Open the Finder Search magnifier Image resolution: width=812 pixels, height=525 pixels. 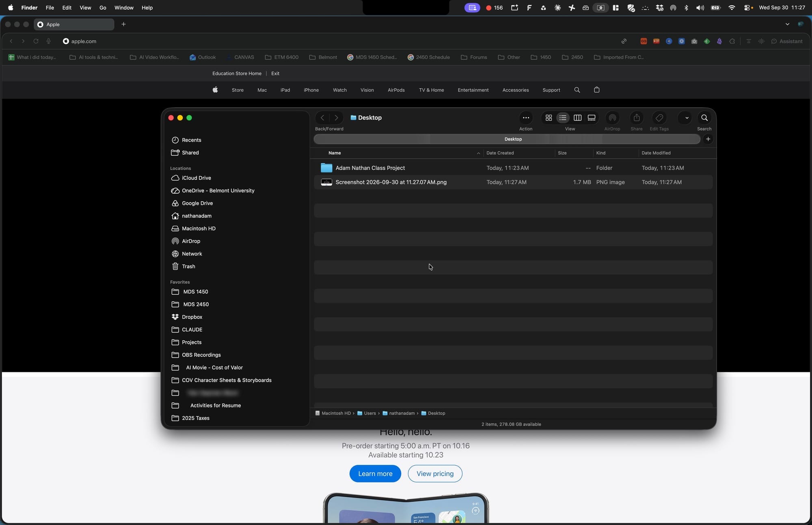pyautogui.click(x=704, y=118)
